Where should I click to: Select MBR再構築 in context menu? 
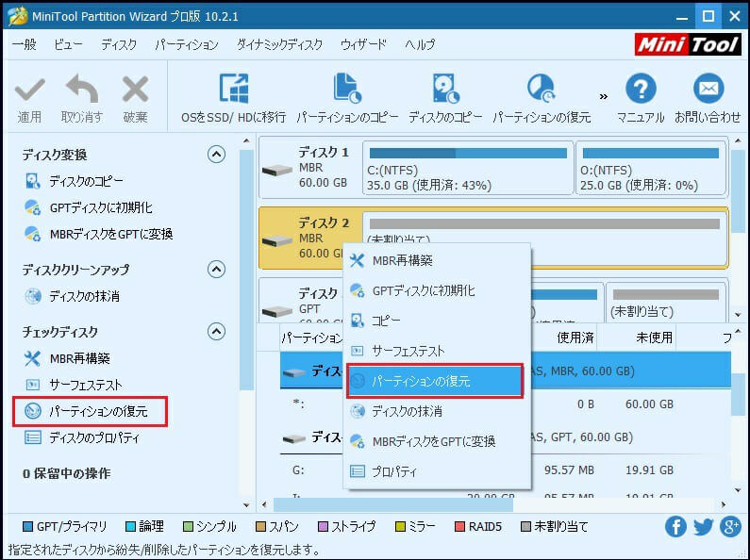coord(437,260)
